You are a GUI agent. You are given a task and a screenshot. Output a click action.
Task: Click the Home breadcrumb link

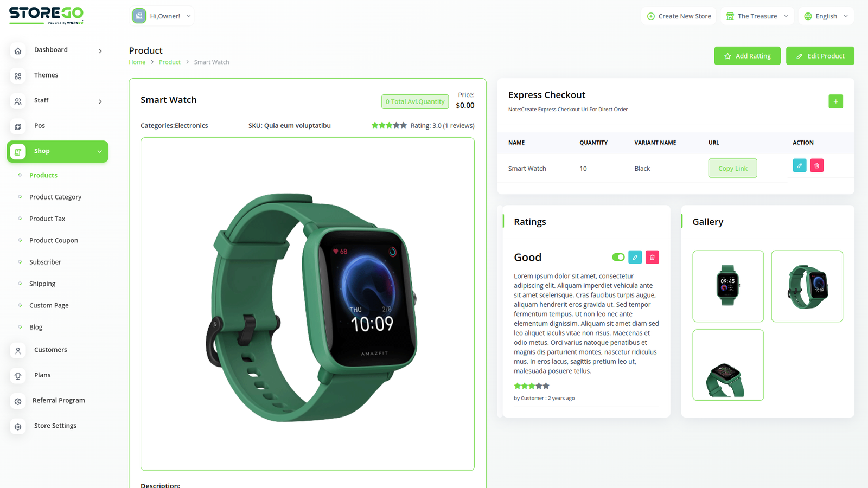(x=137, y=62)
